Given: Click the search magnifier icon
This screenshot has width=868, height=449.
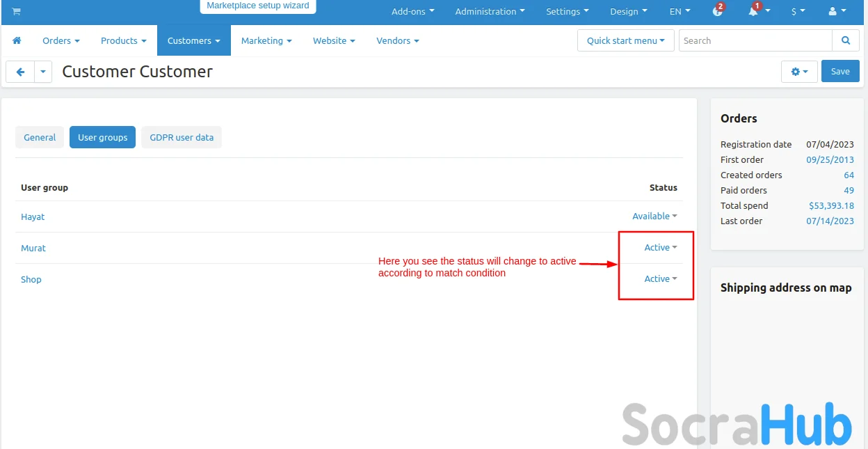Looking at the screenshot, I should click(845, 41).
